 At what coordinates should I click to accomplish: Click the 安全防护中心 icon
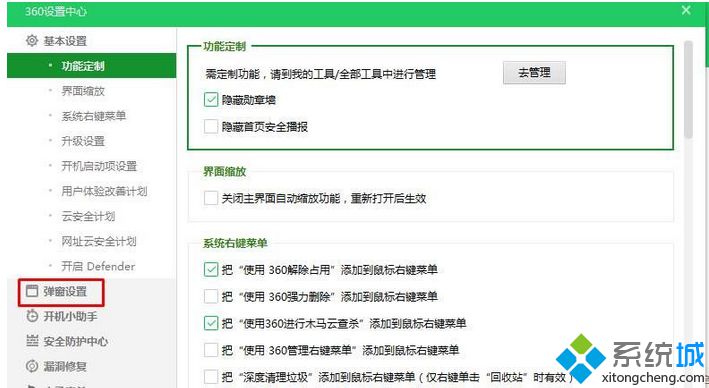point(32,341)
